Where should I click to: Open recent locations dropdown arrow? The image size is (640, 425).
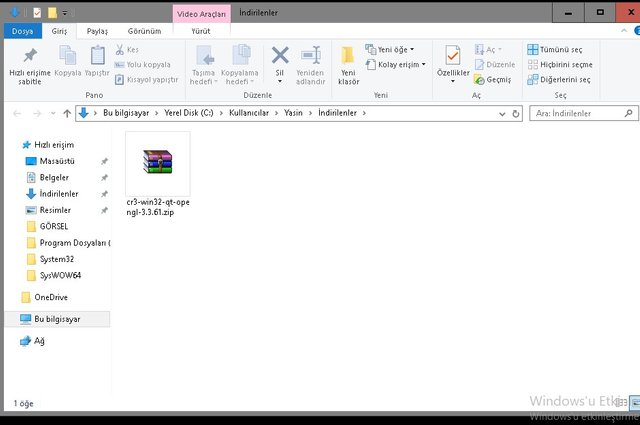click(x=53, y=113)
